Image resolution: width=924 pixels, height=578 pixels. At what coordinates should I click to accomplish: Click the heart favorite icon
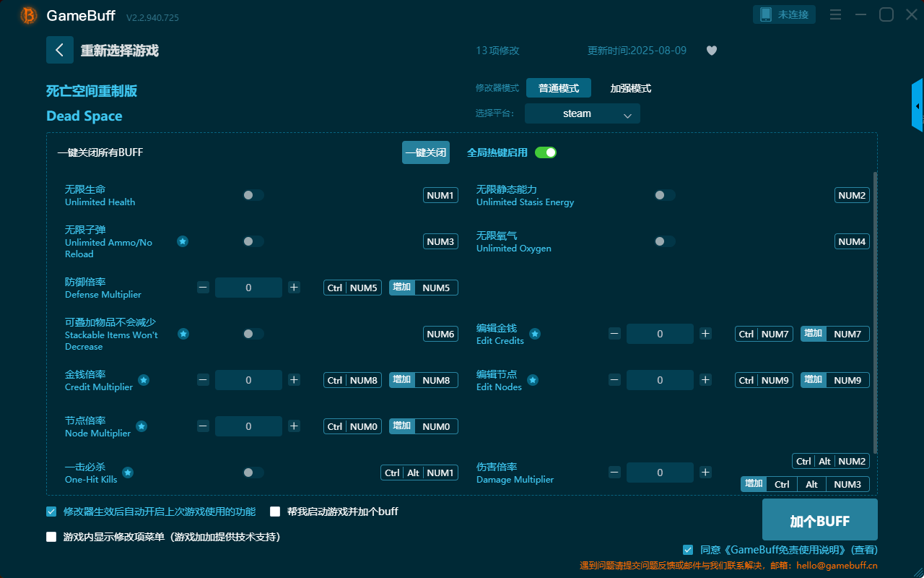[x=712, y=51]
